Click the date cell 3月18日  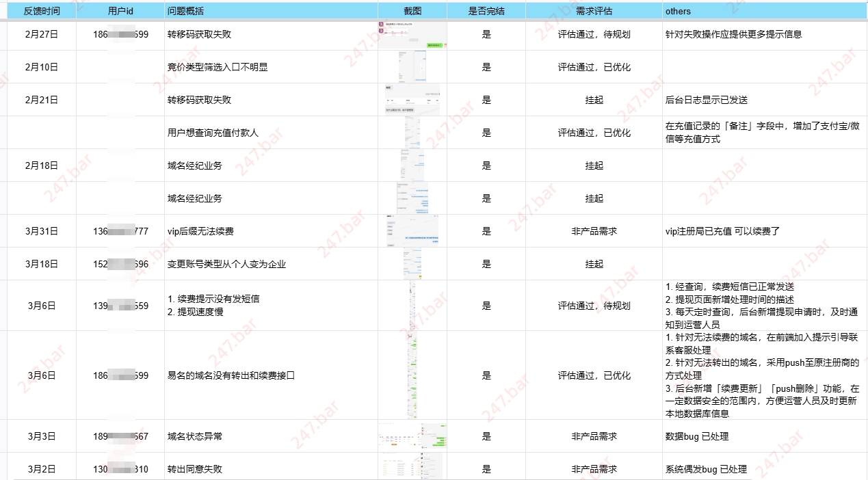[x=40, y=263]
